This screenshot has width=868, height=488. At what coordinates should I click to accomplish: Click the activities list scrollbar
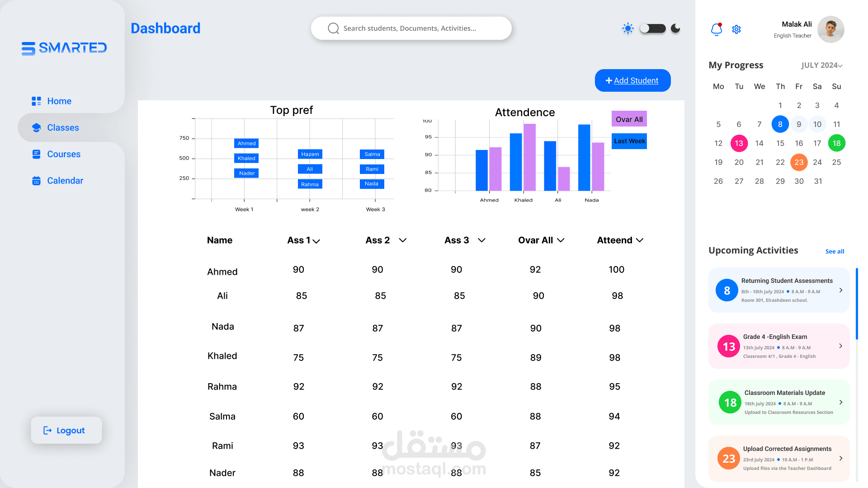857,304
